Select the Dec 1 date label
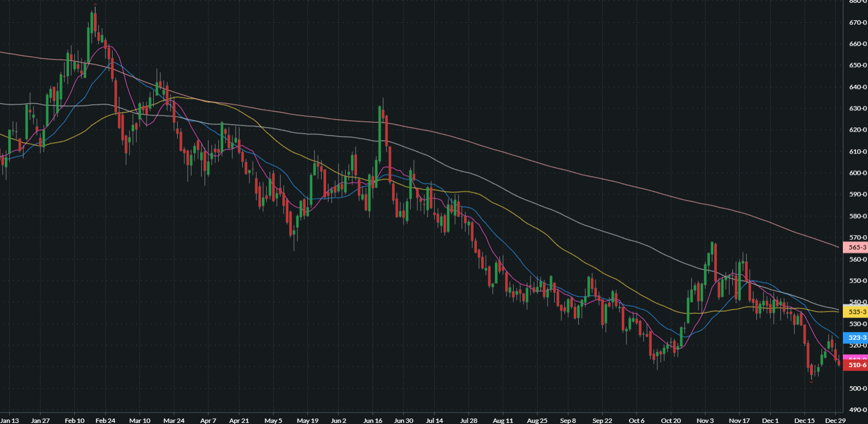The height and width of the screenshot is (424, 868). point(770,421)
